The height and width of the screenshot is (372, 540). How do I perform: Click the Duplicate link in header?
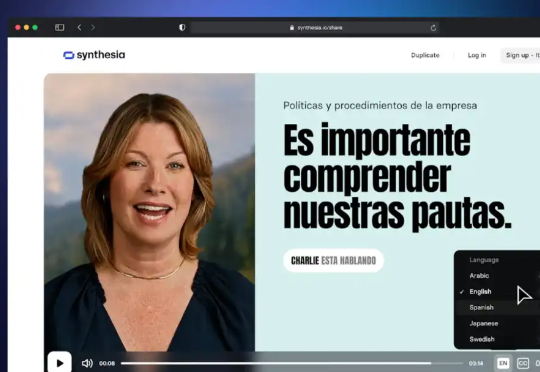(x=425, y=55)
